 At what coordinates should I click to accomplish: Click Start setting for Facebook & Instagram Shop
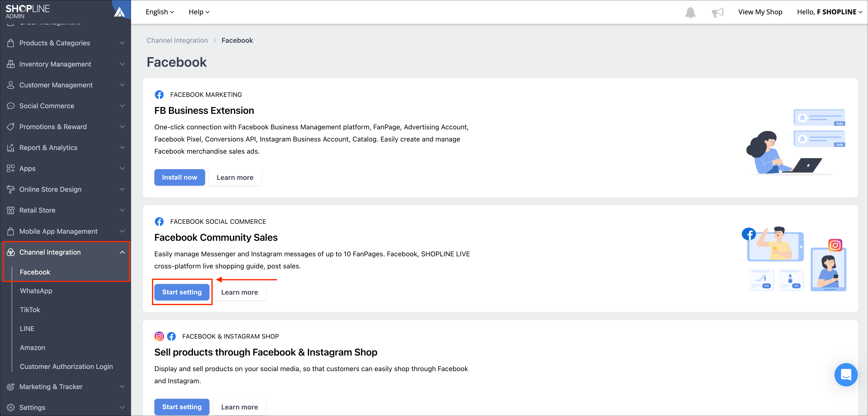point(182,407)
